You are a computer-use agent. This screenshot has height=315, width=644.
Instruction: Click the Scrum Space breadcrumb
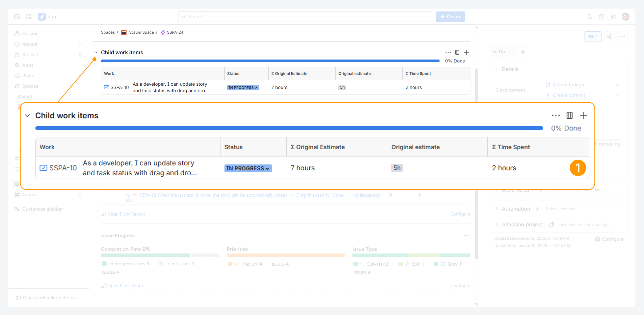point(141,32)
